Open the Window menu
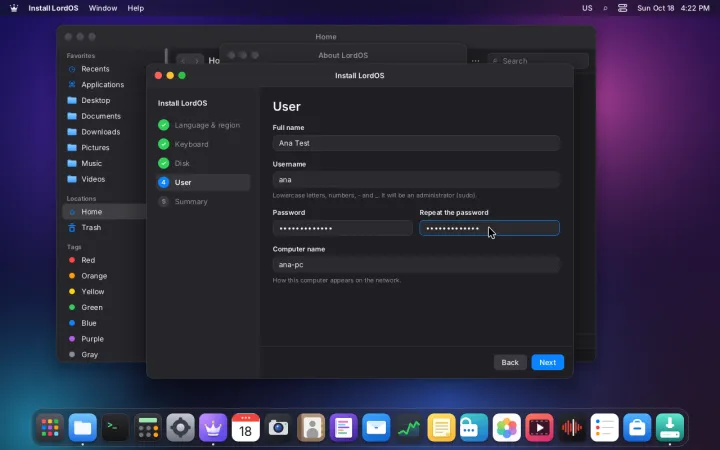The width and height of the screenshot is (720, 450). click(103, 8)
